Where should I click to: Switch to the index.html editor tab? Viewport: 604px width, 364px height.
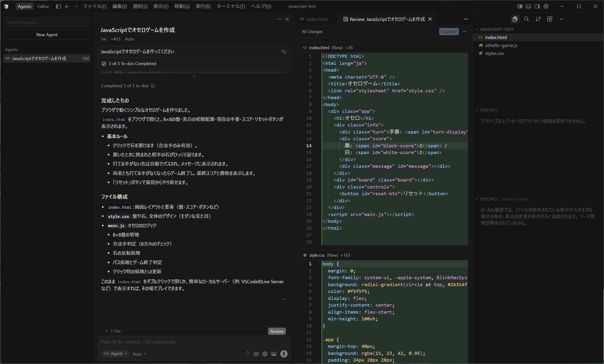pos(316,19)
